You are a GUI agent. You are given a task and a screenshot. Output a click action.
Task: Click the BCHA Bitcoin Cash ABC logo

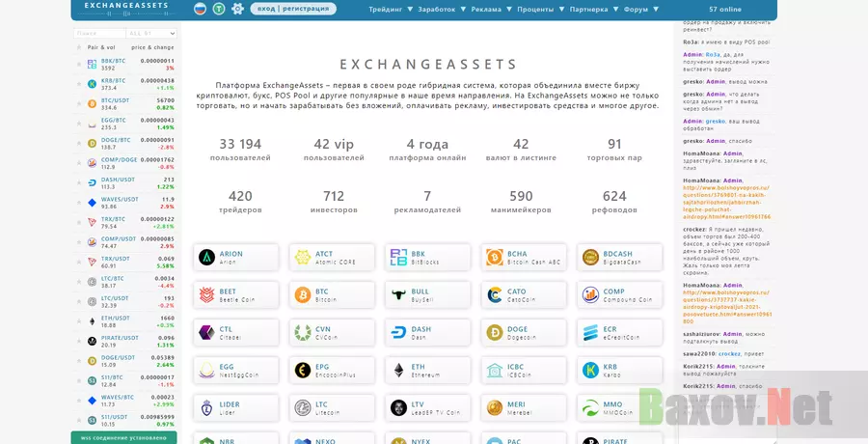coord(495,257)
